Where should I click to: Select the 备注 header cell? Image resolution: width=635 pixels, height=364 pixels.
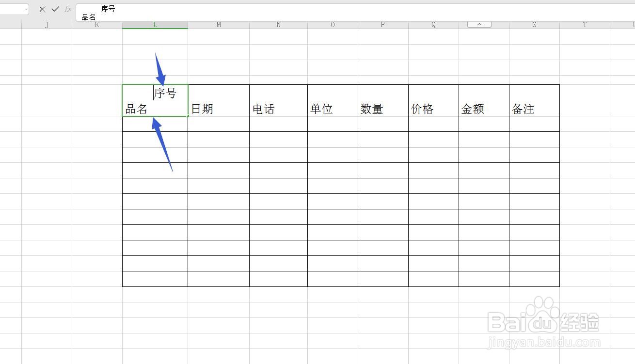coord(534,100)
